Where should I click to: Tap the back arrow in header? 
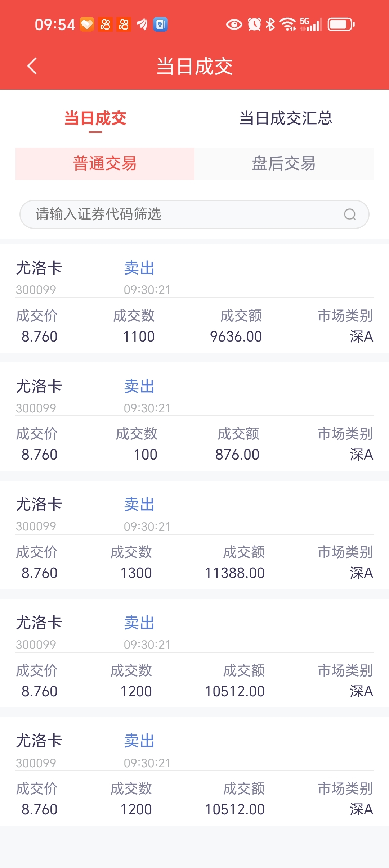(32, 66)
